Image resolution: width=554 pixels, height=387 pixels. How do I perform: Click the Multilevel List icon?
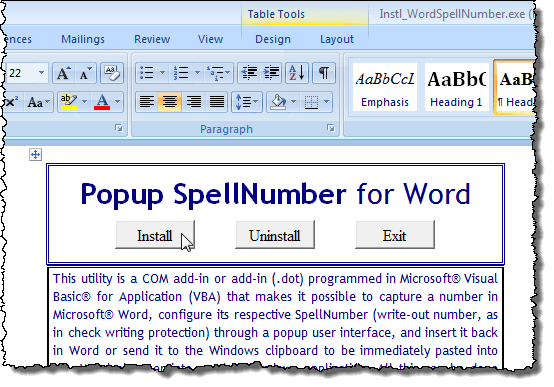tap(214, 73)
